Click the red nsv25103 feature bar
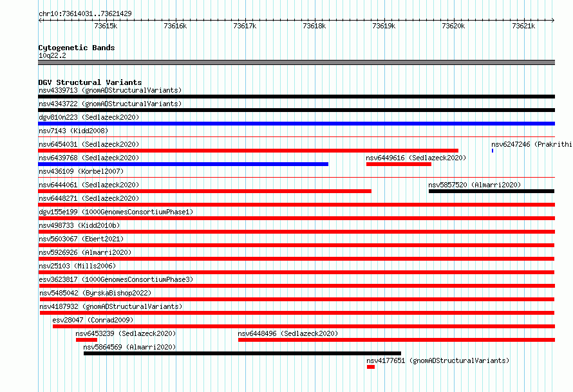Viewport: 573px width, 392px height. (x=296, y=272)
